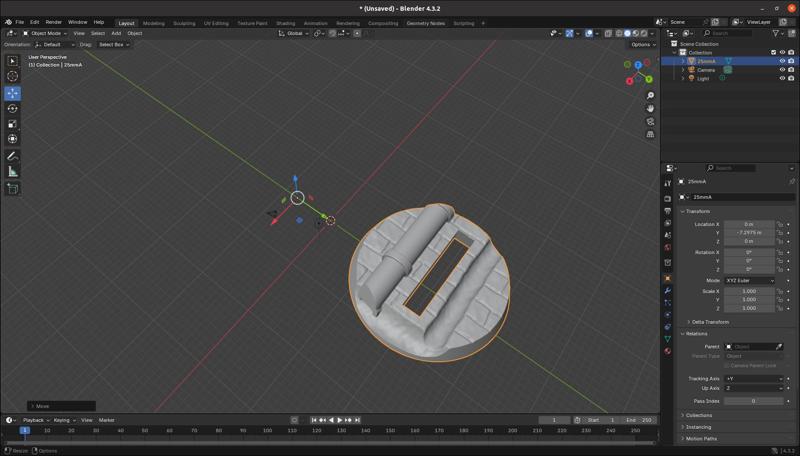Viewport: 800px width, 456px height.
Task: Click the Location X value field
Action: pos(749,224)
